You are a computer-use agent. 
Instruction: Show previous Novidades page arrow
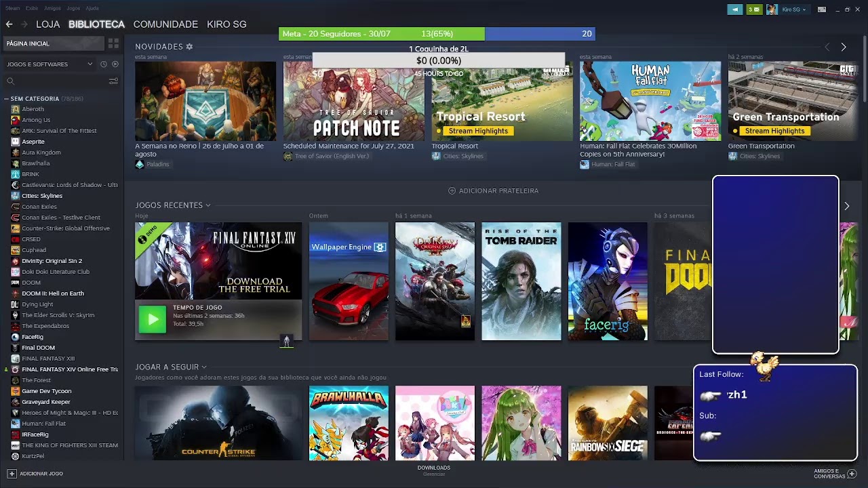click(x=827, y=47)
